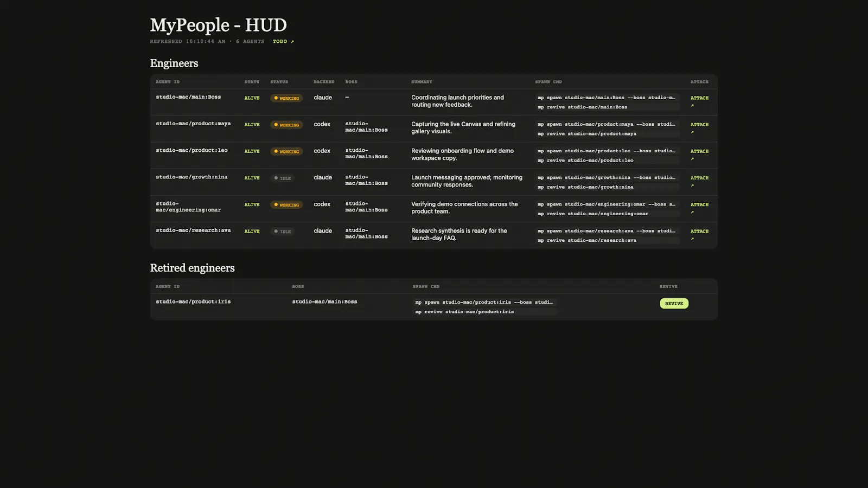868x488 pixels.
Task: Click summary 'Reviewing onboarding flow and demo'
Action: coord(462,154)
